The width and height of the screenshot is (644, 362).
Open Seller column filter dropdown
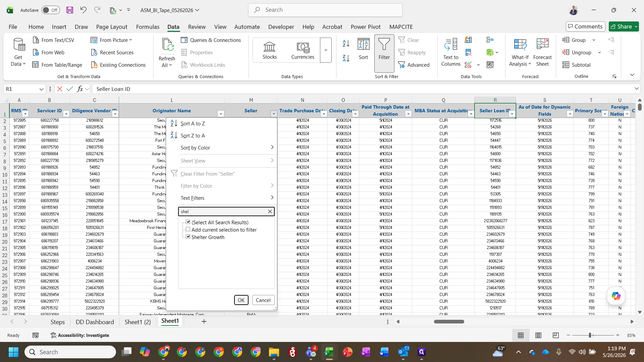[x=274, y=114]
